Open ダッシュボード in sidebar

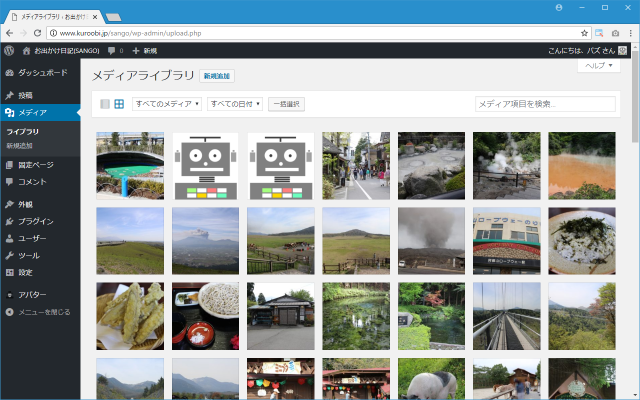[x=42, y=73]
